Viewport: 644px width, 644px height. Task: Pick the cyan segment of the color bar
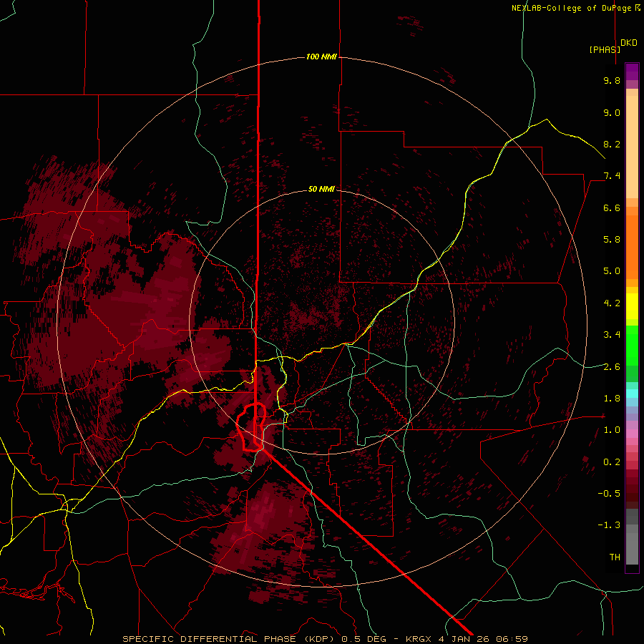[x=632, y=393]
